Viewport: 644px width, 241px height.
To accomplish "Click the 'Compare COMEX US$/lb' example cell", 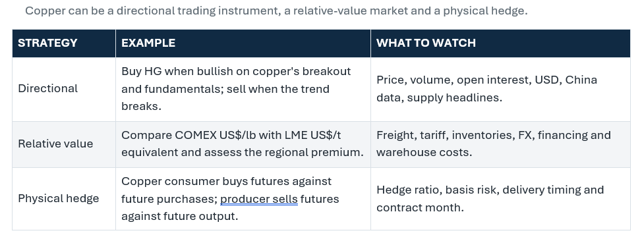I will (243, 144).
